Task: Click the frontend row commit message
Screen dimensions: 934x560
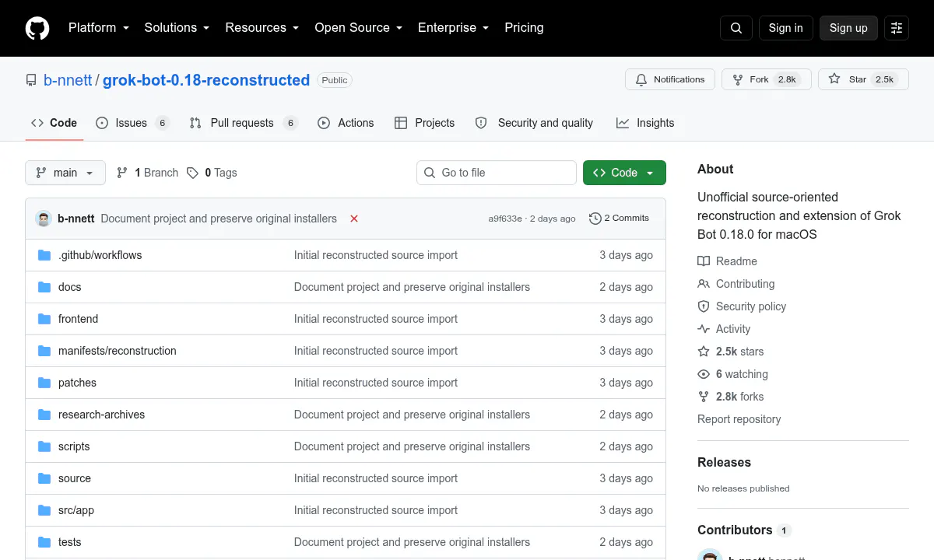Action: coord(376,319)
